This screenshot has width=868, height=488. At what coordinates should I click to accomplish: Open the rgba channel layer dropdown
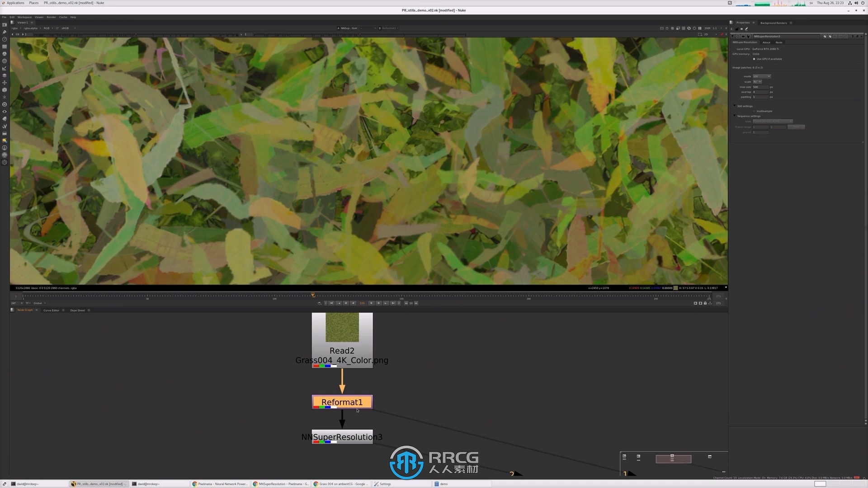click(16, 28)
